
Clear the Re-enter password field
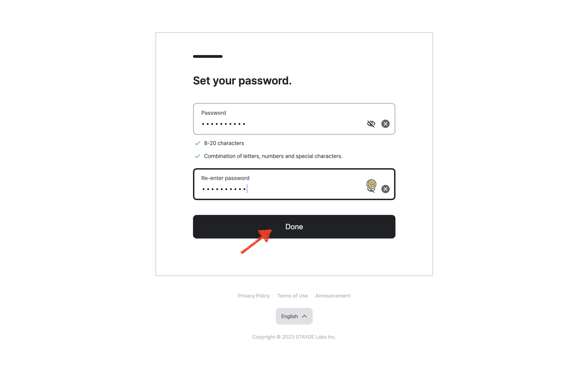point(385,189)
